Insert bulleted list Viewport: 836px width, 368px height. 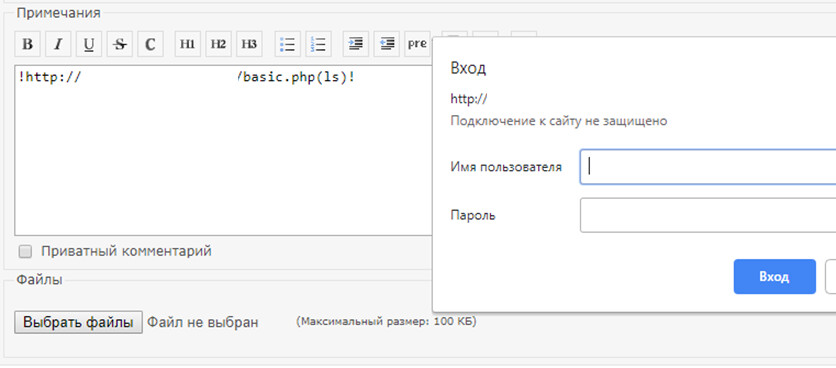(x=287, y=44)
